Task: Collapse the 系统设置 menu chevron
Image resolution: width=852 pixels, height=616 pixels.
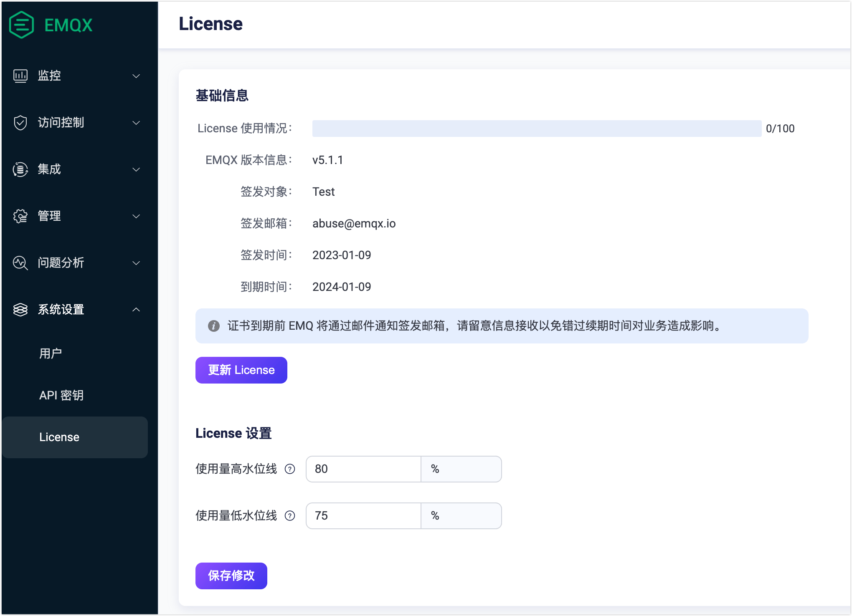Action: pyautogui.click(x=136, y=310)
